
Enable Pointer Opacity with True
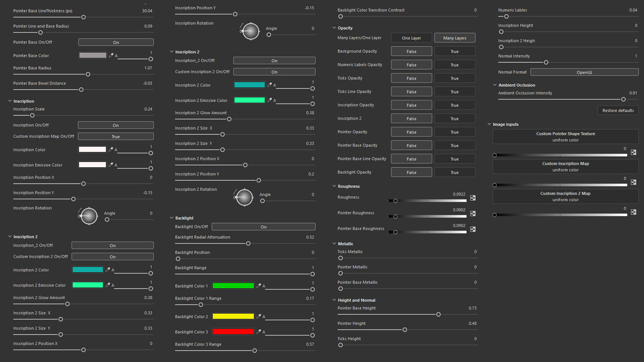pyautogui.click(x=455, y=132)
